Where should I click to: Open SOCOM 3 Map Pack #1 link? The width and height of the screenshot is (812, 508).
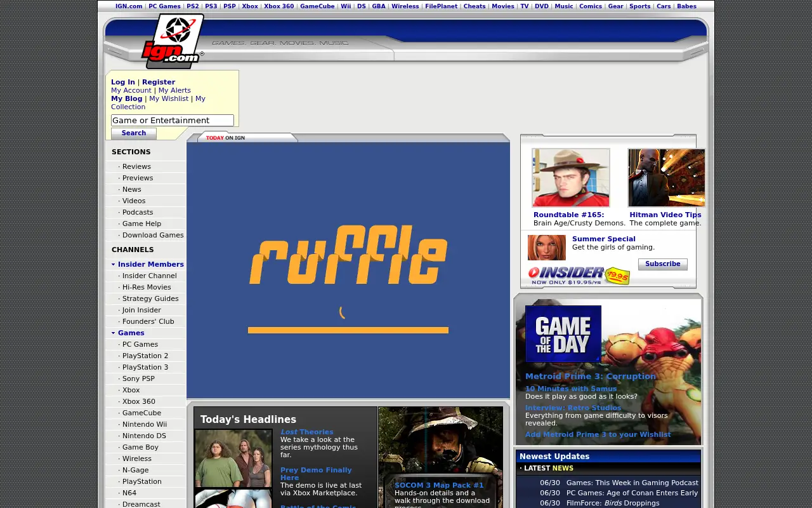[439, 485]
